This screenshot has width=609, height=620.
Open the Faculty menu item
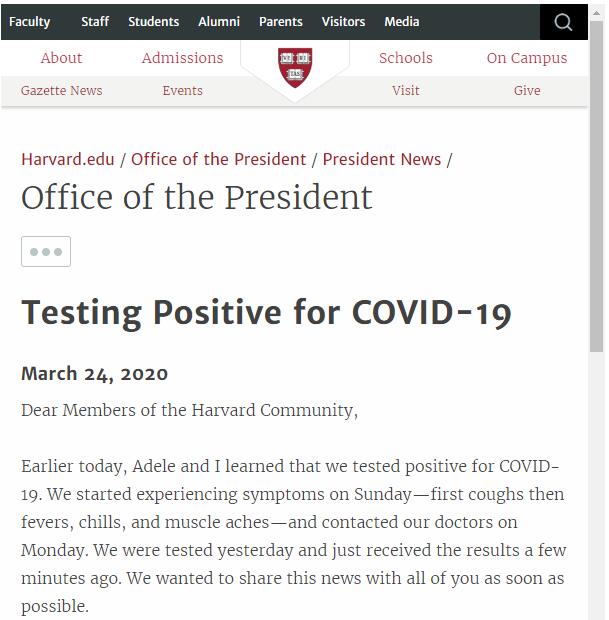[x=29, y=21]
